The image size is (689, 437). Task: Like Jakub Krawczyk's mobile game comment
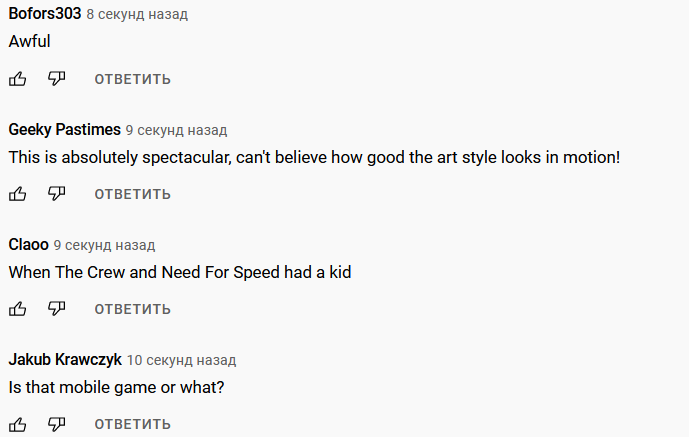(18, 424)
